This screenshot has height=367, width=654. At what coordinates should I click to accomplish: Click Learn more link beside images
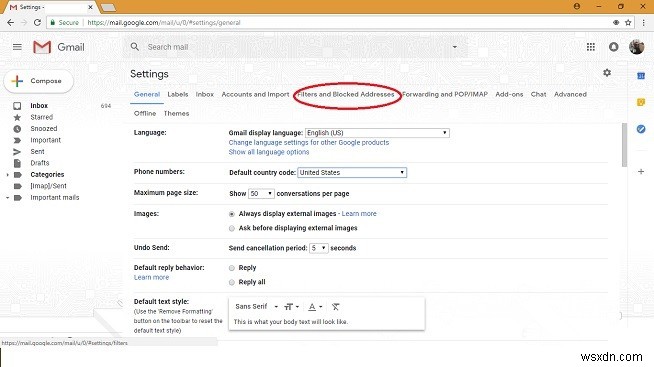(359, 214)
